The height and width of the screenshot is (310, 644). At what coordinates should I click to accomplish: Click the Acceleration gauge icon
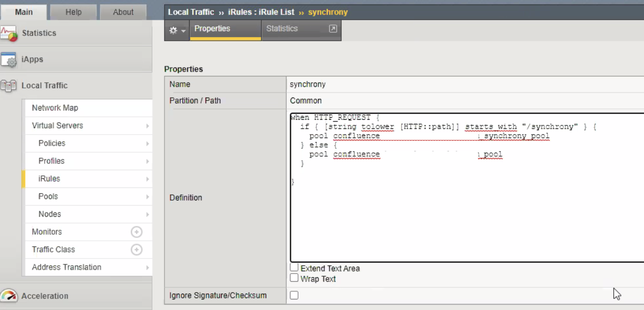[9, 296]
